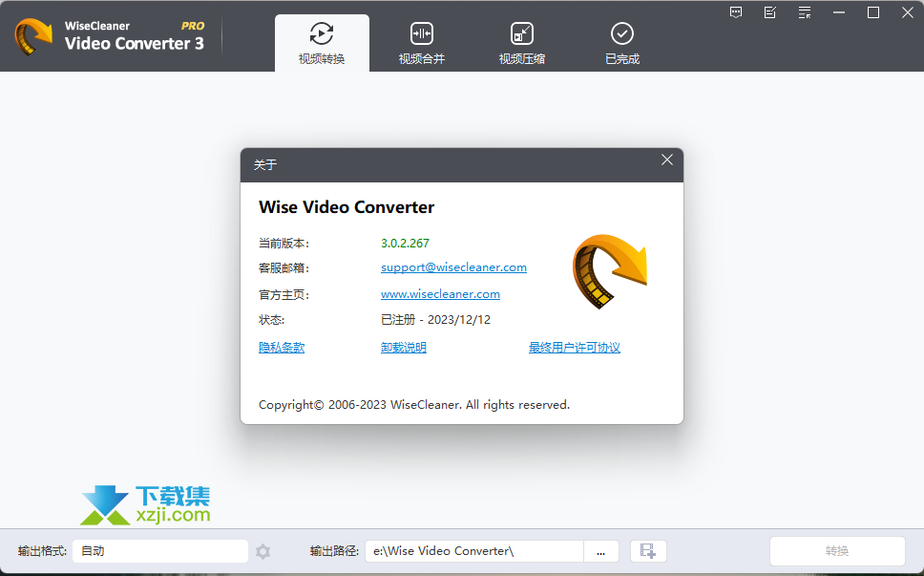
Task: Click the 转换 button
Action: 837,551
